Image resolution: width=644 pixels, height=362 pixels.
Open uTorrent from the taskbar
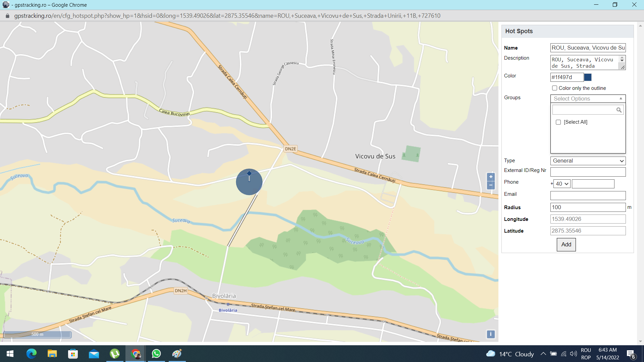[115, 354]
